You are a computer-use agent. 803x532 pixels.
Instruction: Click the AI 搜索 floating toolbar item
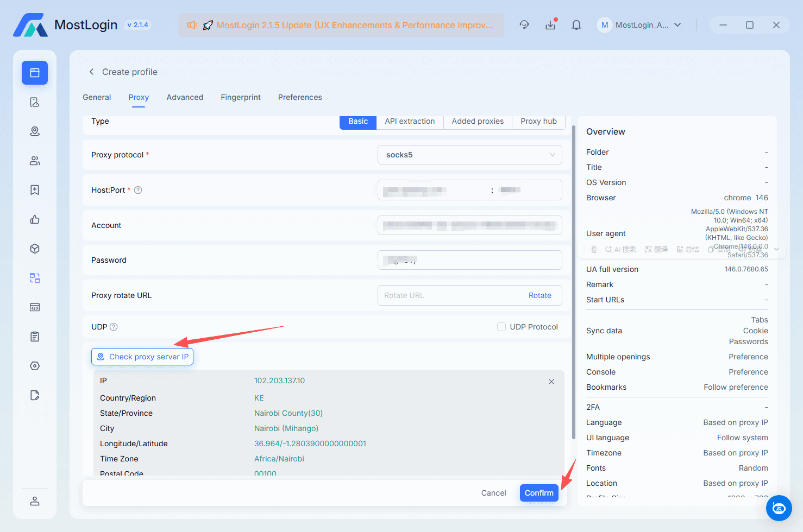(x=620, y=249)
